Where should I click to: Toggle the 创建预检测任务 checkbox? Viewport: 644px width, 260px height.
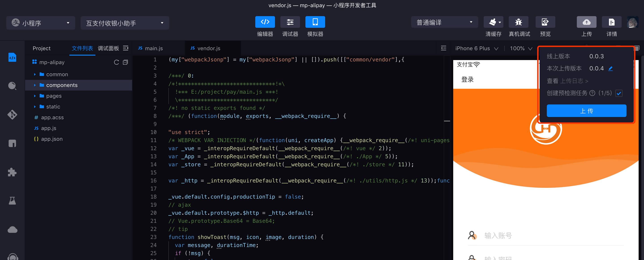619,93
